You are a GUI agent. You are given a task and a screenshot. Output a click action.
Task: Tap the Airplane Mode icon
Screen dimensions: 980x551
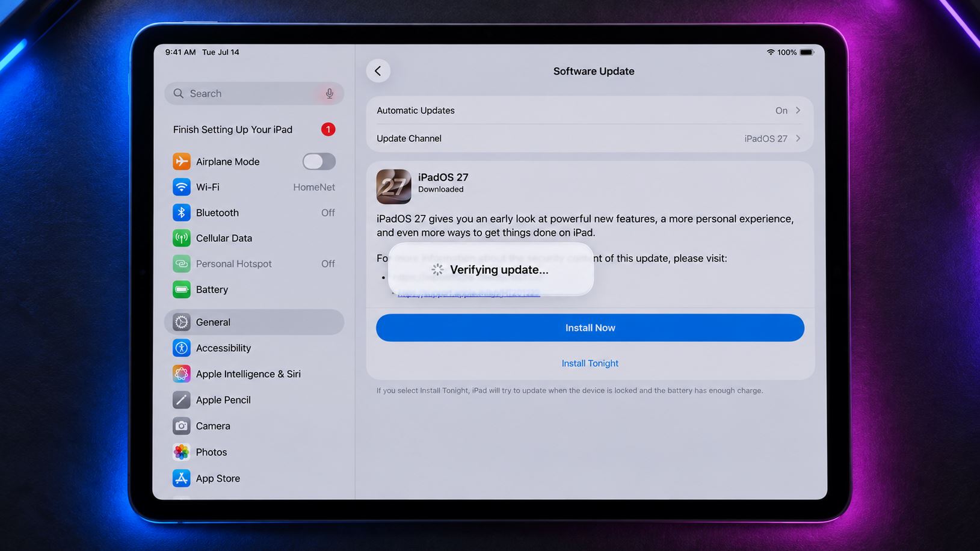[181, 161]
